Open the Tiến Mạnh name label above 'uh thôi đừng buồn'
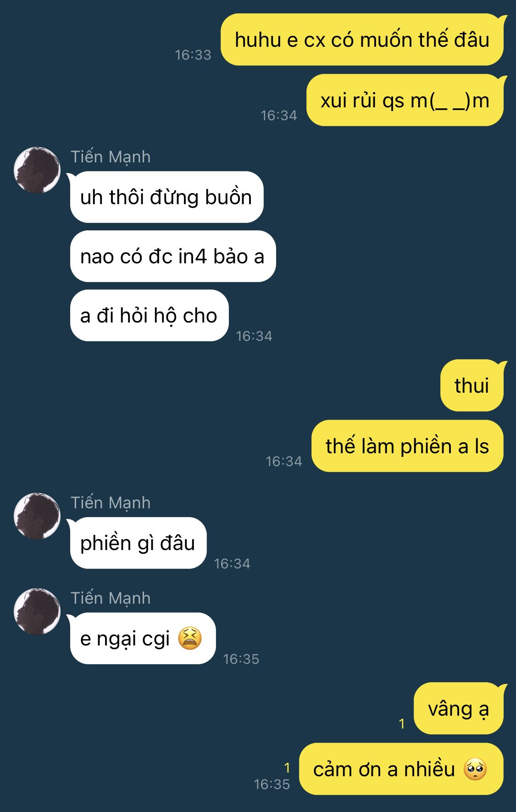 click(x=111, y=157)
